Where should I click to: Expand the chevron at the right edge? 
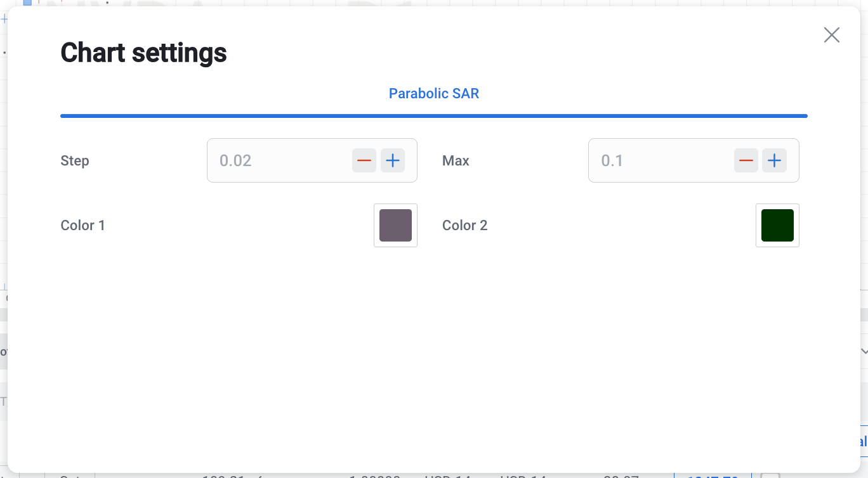(864, 351)
